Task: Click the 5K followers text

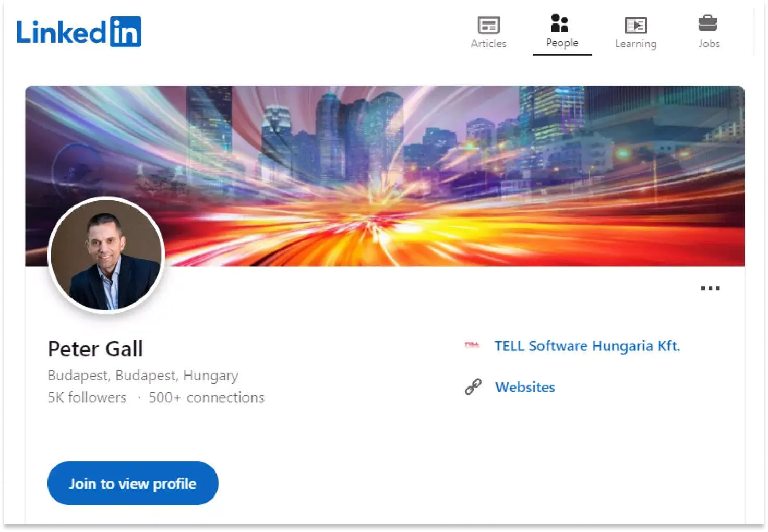Action: [87, 397]
